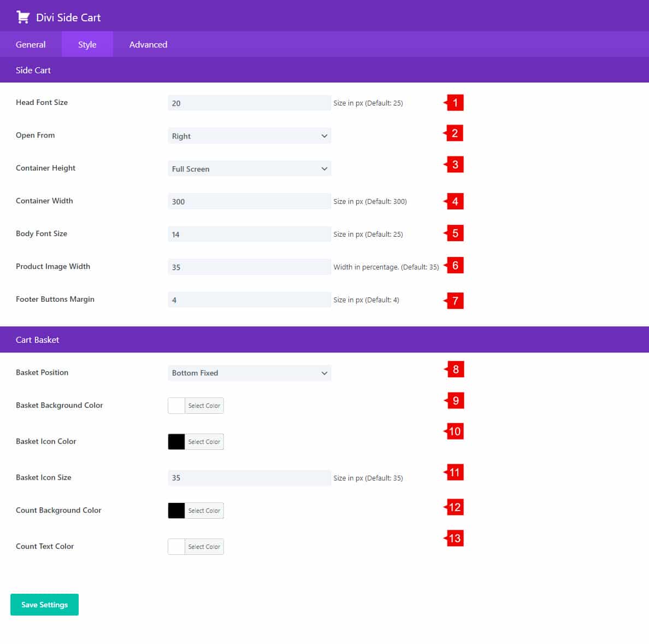The image size is (649, 644).
Task: Click Select Color for Basket Background Color
Action: pyautogui.click(x=204, y=406)
